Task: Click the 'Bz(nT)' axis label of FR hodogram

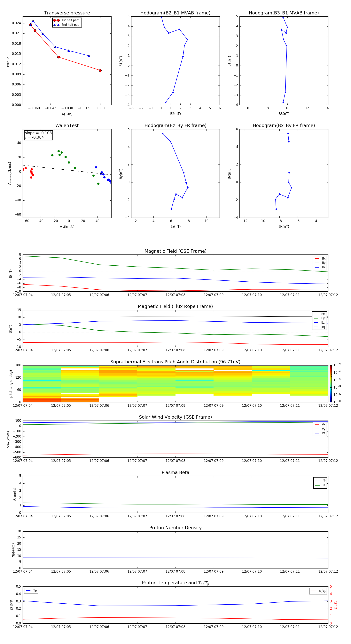Action: pos(175,227)
